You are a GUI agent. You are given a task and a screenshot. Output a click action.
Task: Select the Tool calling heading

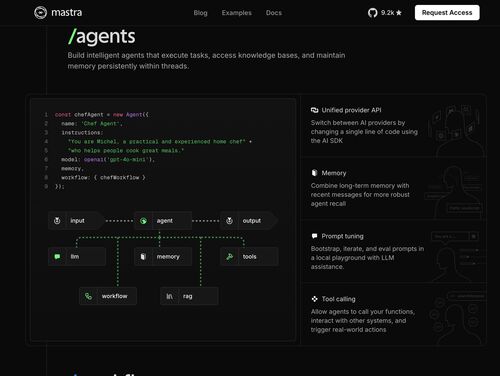338,299
